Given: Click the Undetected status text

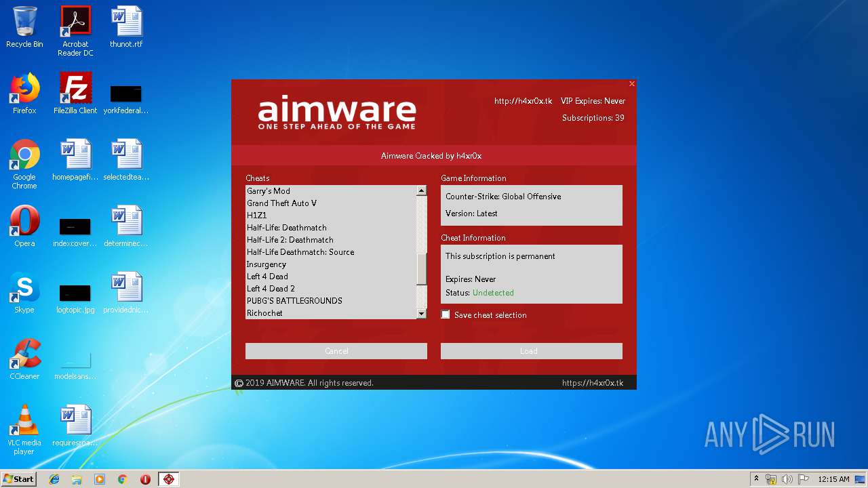Looking at the screenshot, I should tap(493, 293).
